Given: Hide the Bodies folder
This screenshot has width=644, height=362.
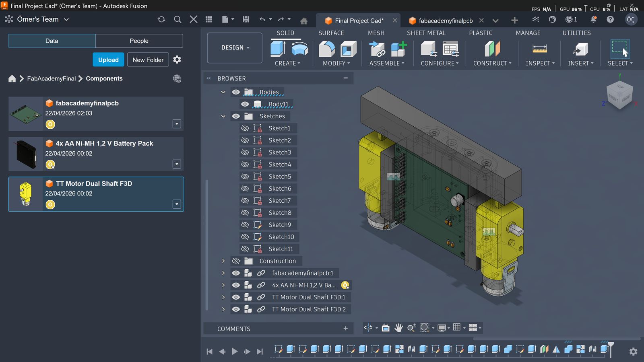Looking at the screenshot, I should [236, 92].
